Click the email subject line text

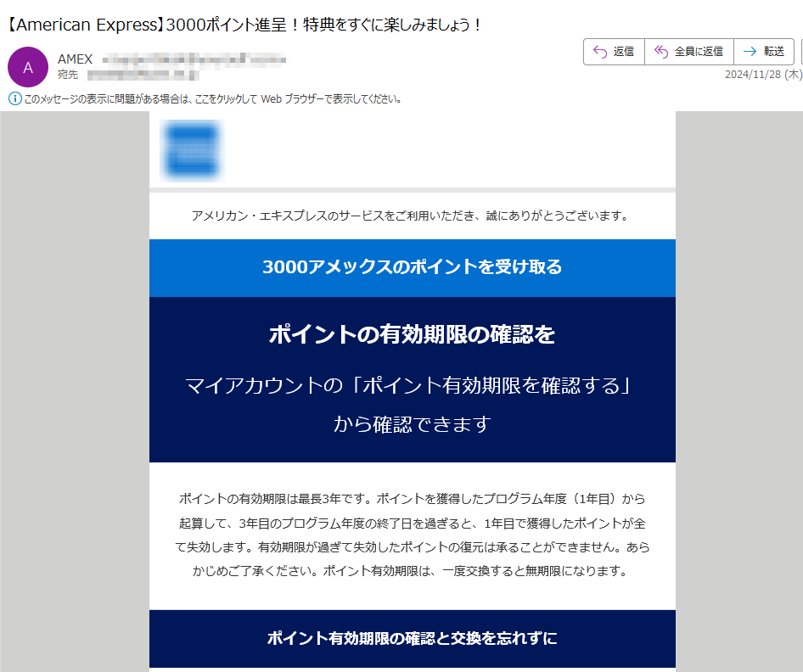pos(244,25)
